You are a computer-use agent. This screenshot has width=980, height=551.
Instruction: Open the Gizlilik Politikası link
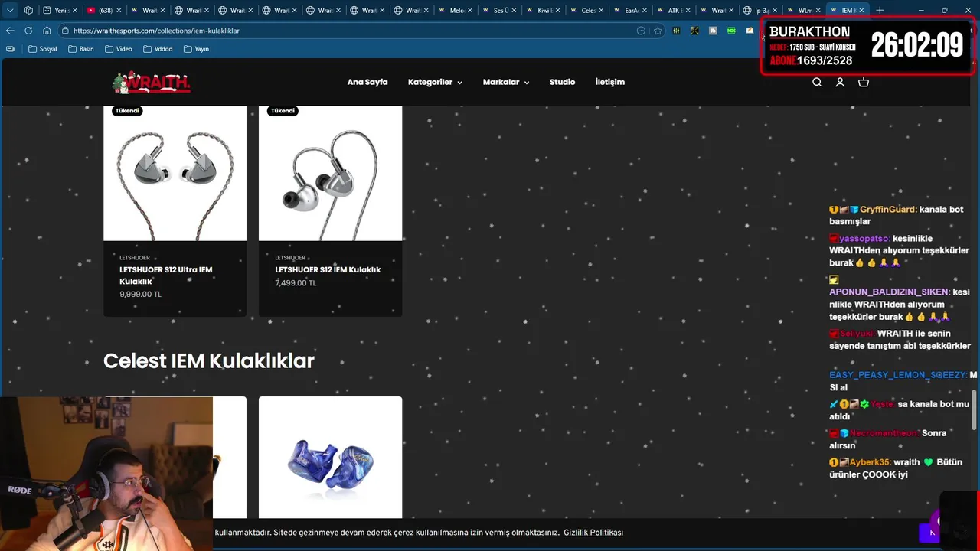(593, 533)
